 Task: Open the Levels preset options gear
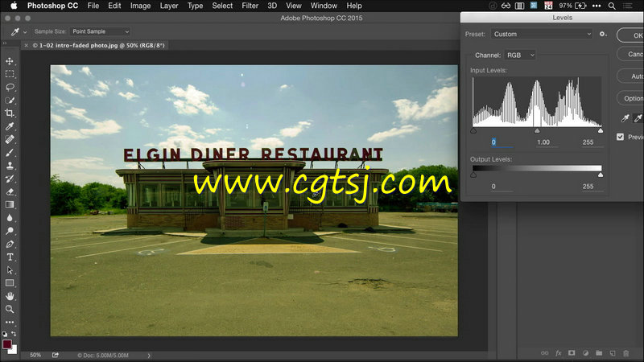603,34
